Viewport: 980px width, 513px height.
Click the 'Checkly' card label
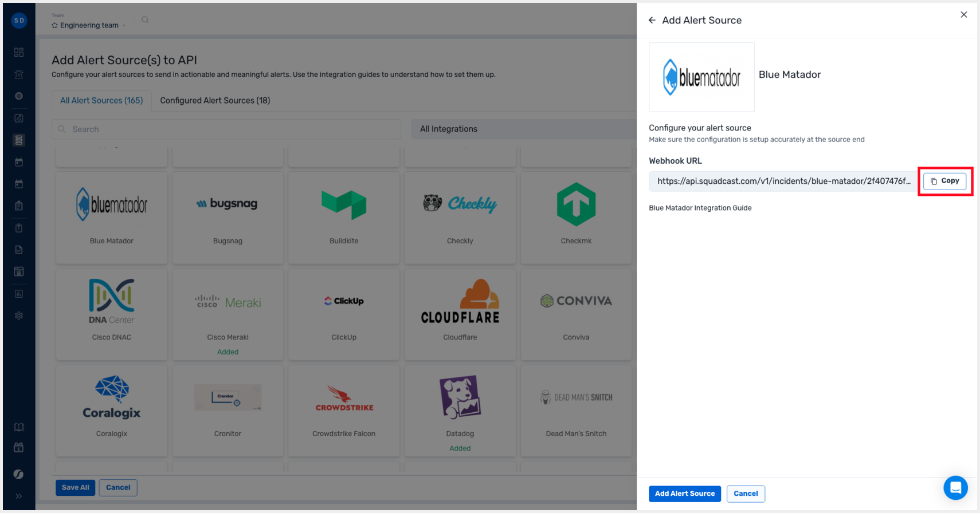click(x=460, y=241)
